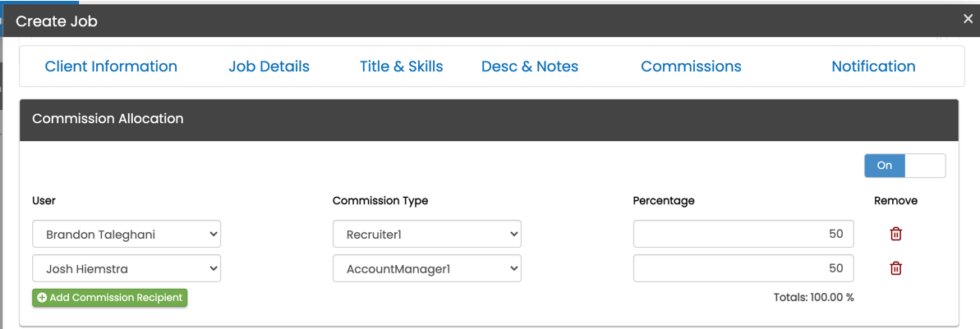This screenshot has width=980, height=329.
Task: Delete Brandon Taleghani commission row trash icon
Action: (x=895, y=234)
